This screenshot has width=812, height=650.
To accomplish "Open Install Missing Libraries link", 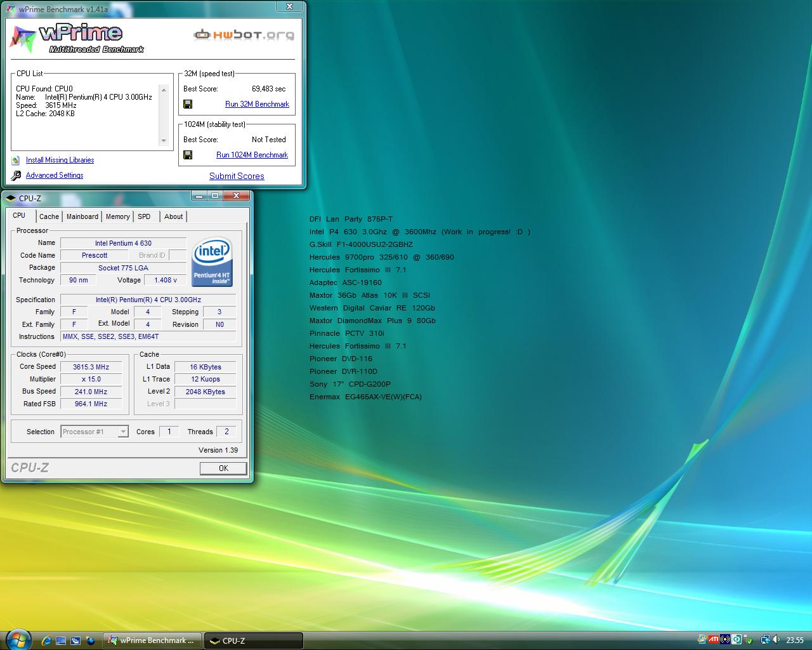I will 60,160.
